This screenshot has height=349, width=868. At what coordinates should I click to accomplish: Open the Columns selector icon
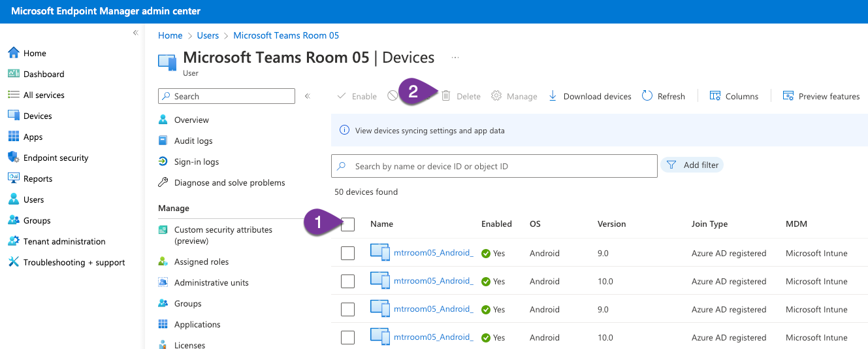click(715, 96)
